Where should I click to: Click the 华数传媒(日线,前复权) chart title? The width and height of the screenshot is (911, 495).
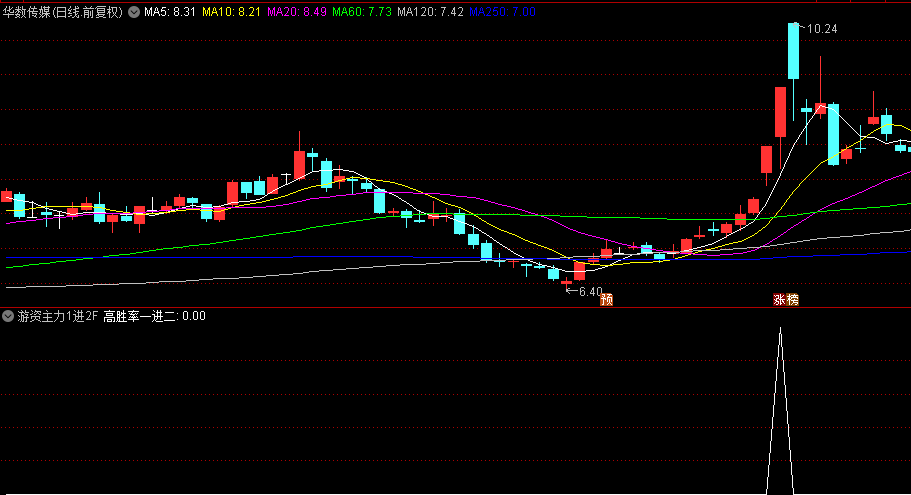point(63,12)
